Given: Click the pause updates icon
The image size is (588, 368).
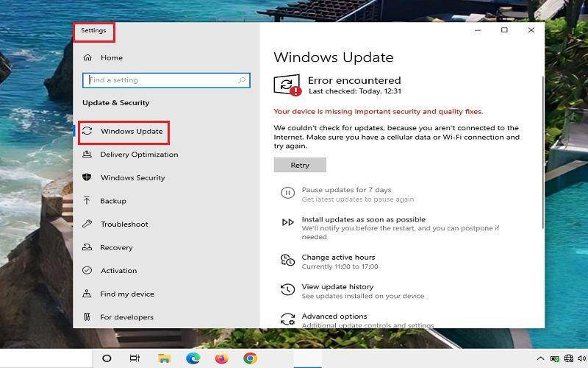Looking at the screenshot, I should tap(287, 193).
